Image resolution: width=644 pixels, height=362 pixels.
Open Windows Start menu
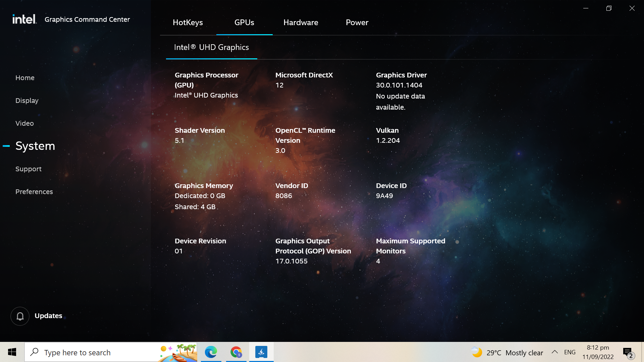click(x=12, y=352)
